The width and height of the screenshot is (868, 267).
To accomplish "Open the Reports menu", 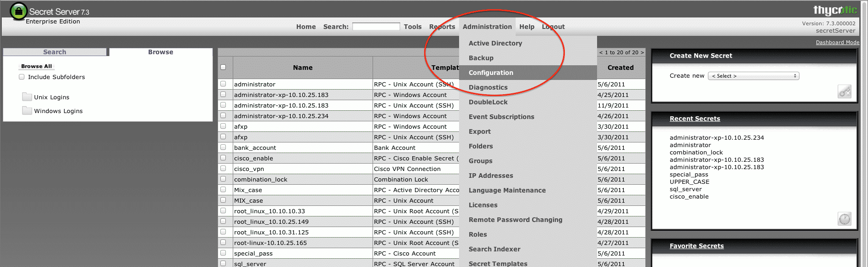I will [x=442, y=27].
